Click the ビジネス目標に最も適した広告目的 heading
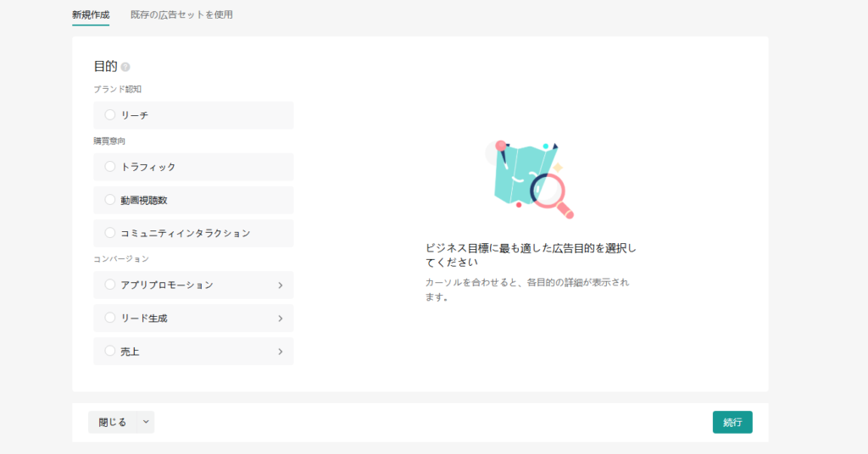868x454 pixels. coord(531,255)
